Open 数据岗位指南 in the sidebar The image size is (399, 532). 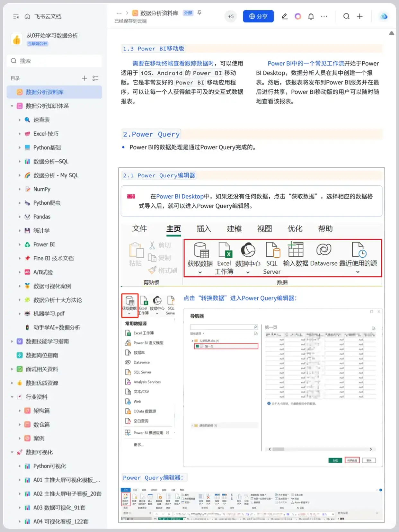click(42, 355)
